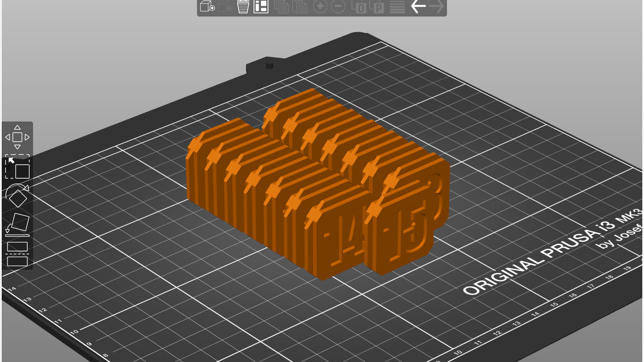This screenshot has height=362, width=644.
Task: Open the variable layer height tool
Action: pos(397,7)
